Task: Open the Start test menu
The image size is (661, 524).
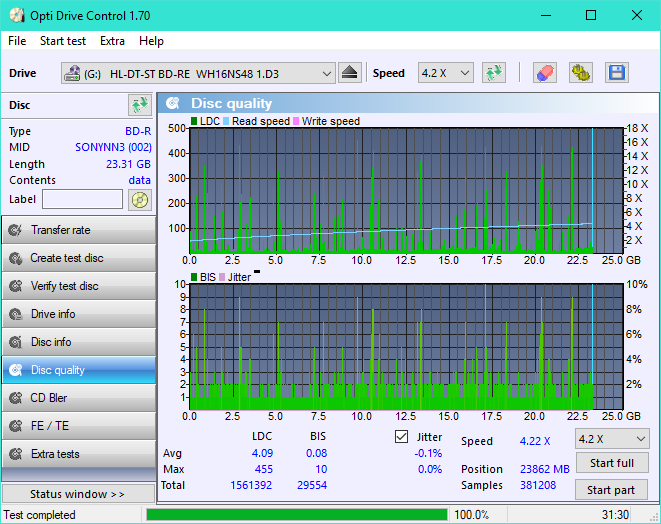Action: 63,41
